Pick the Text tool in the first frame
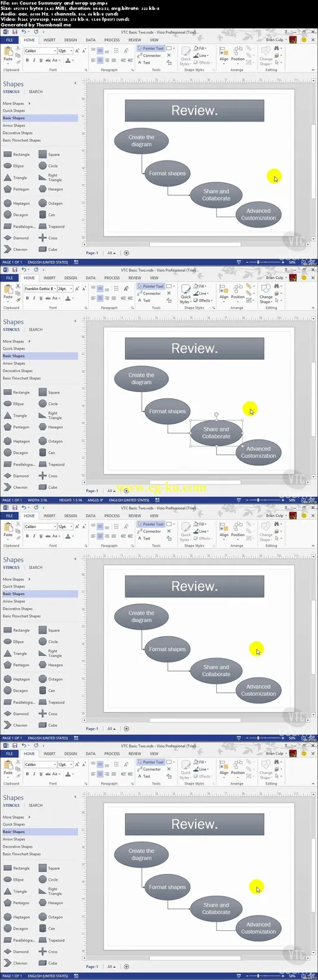318x980 pixels. 144,63
